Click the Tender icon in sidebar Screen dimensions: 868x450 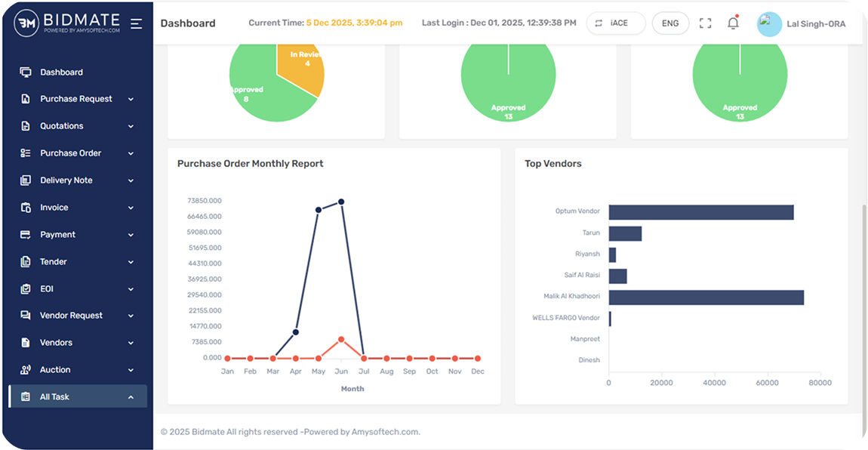[26, 262]
